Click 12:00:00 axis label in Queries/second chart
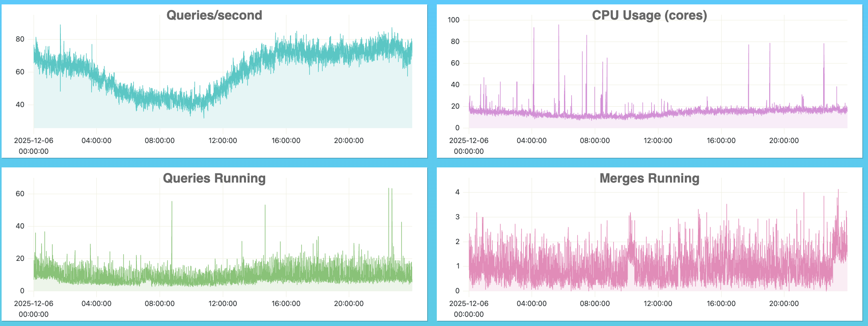The width and height of the screenshot is (868, 326). pos(222,141)
